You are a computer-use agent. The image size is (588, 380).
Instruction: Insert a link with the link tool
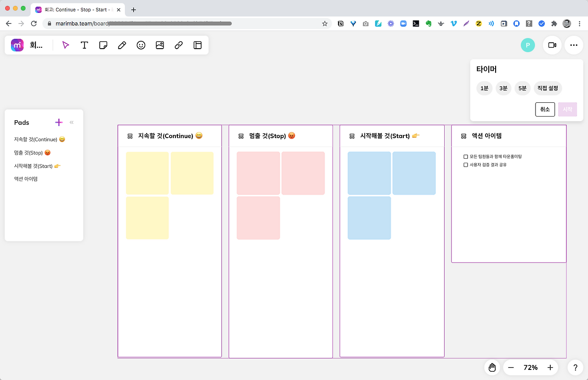point(179,45)
